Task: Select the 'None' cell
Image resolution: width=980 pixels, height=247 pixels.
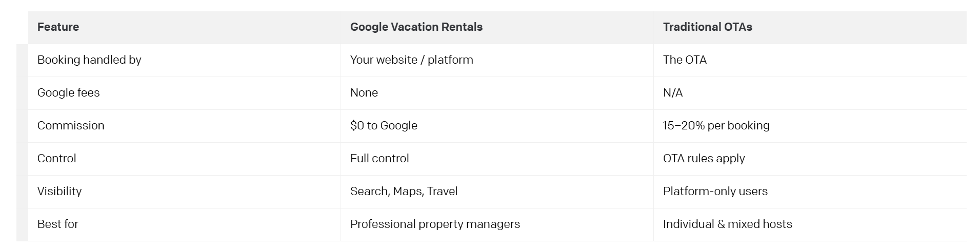Action: tap(364, 93)
